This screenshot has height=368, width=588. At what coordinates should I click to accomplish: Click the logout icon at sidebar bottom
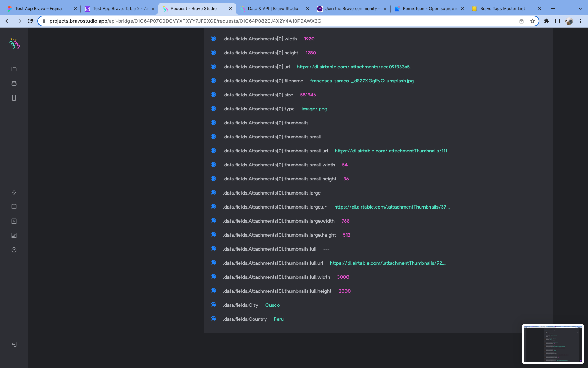[14, 344]
